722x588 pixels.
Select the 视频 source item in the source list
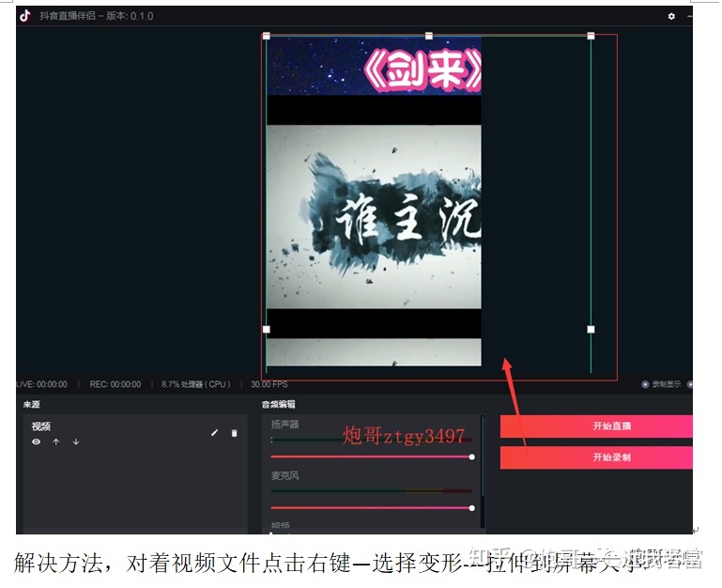[135, 433]
